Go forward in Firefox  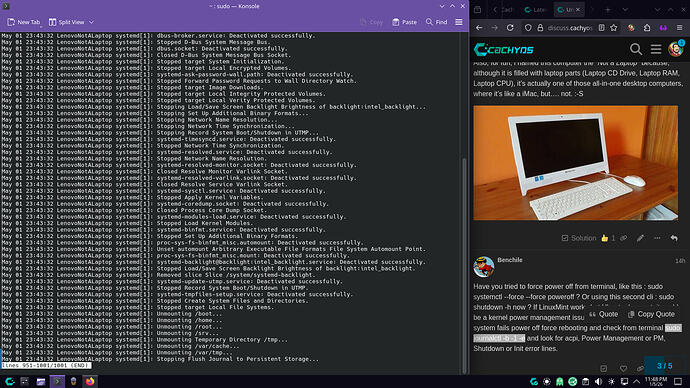point(495,28)
